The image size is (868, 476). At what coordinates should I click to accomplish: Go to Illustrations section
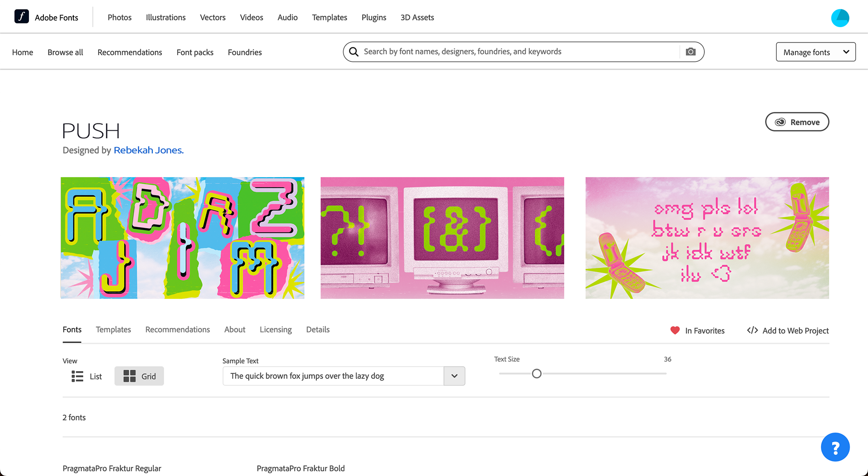pyautogui.click(x=165, y=18)
